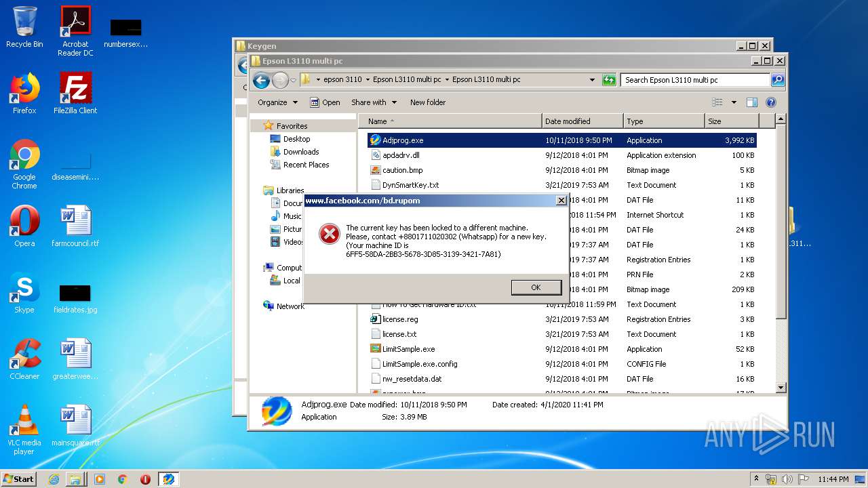
Task: Open fieldrates.jpg on desktop
Action: 75,298
